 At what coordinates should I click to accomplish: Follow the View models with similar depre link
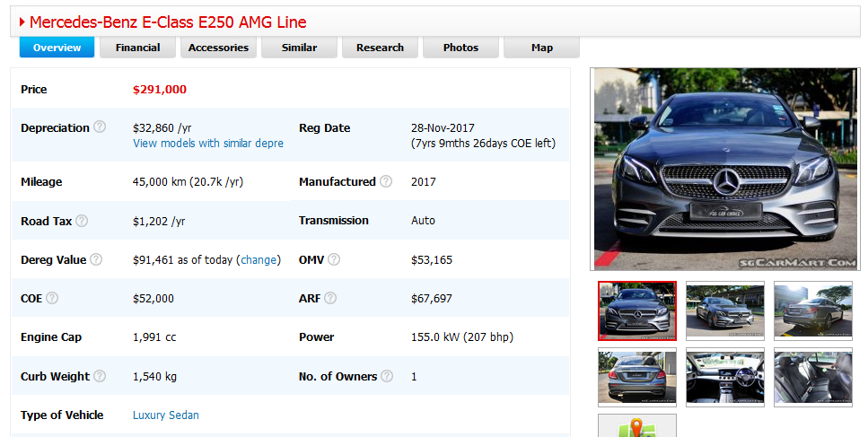pos(208,144)
